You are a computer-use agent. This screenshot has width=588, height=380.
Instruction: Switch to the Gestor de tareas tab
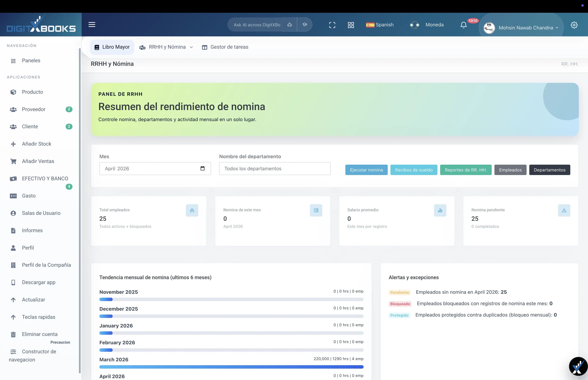[x=225, y=47]
